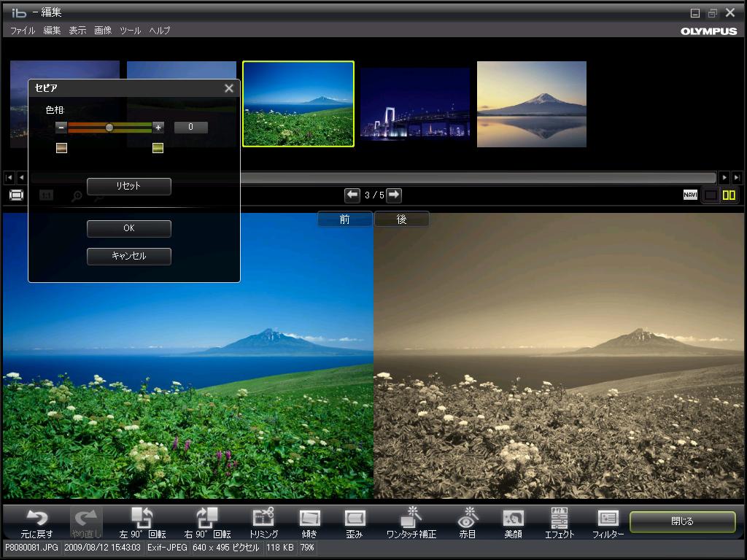This screenshot has width=747, height=560.
Task: Click the 色相 hue slider handle
Action: click(x=109, y=127)
